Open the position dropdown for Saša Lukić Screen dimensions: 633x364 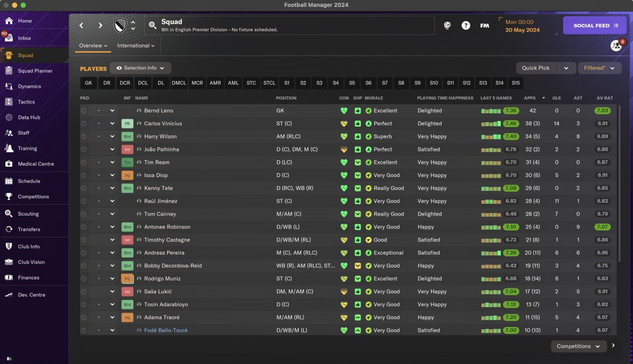112,291
